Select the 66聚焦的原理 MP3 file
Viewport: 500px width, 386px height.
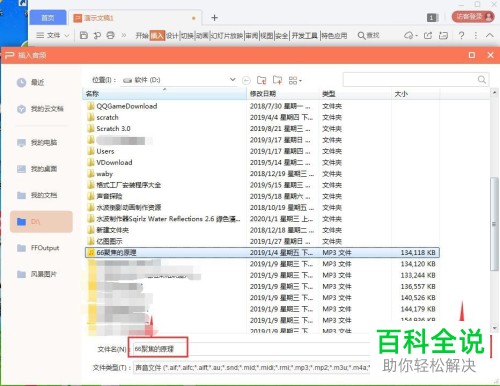coord(262,253)
